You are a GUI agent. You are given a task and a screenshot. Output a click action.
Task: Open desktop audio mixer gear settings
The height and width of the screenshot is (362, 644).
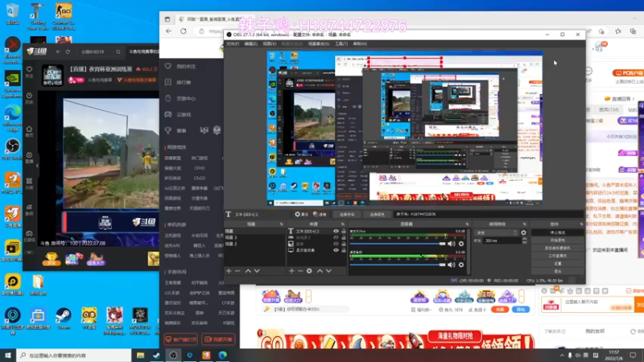(x=461, y=265)
